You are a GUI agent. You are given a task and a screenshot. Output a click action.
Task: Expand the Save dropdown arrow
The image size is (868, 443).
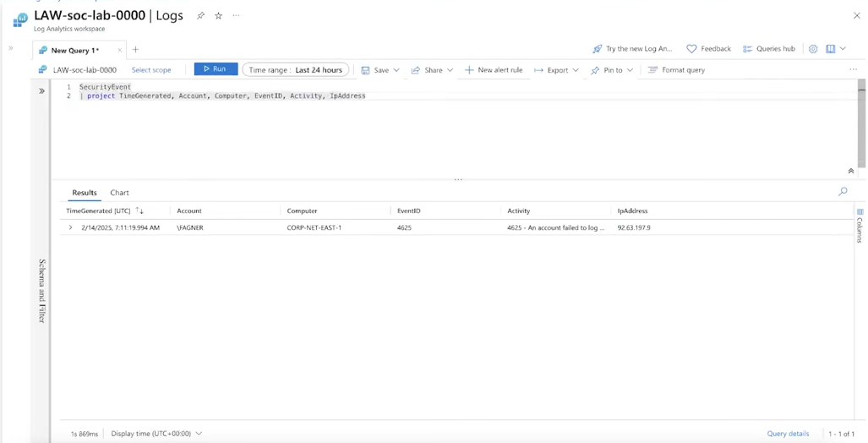click(x=396, y=70)
